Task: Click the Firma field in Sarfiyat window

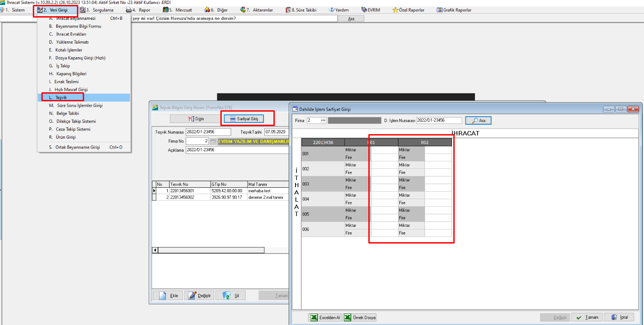Action: [313, 121]
